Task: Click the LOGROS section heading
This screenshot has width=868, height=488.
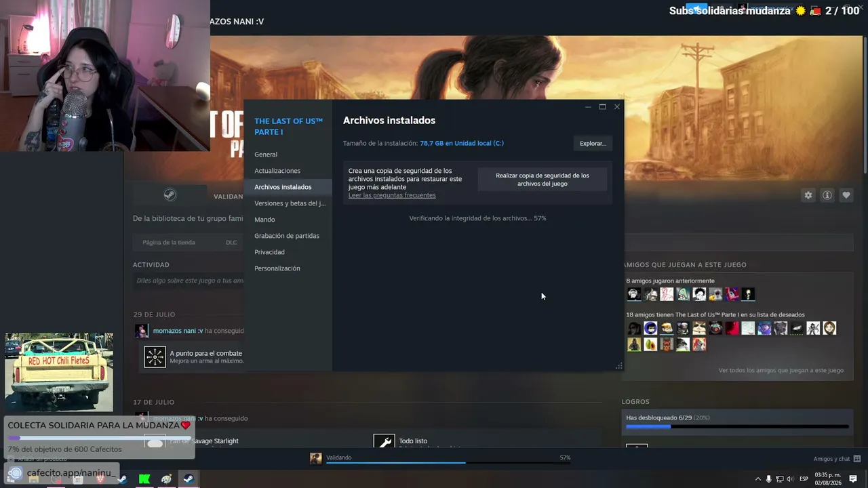Action: point(635,401)
